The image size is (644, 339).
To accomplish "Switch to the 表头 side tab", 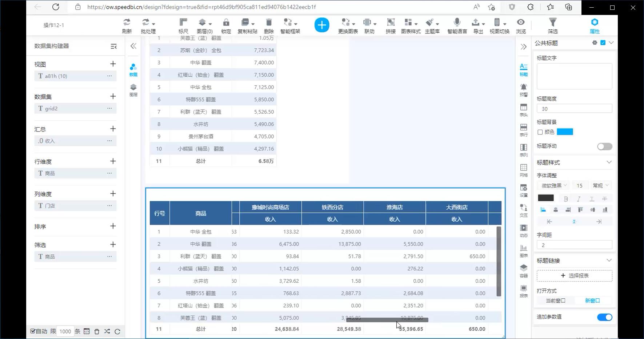I will [x=523, y=110].
